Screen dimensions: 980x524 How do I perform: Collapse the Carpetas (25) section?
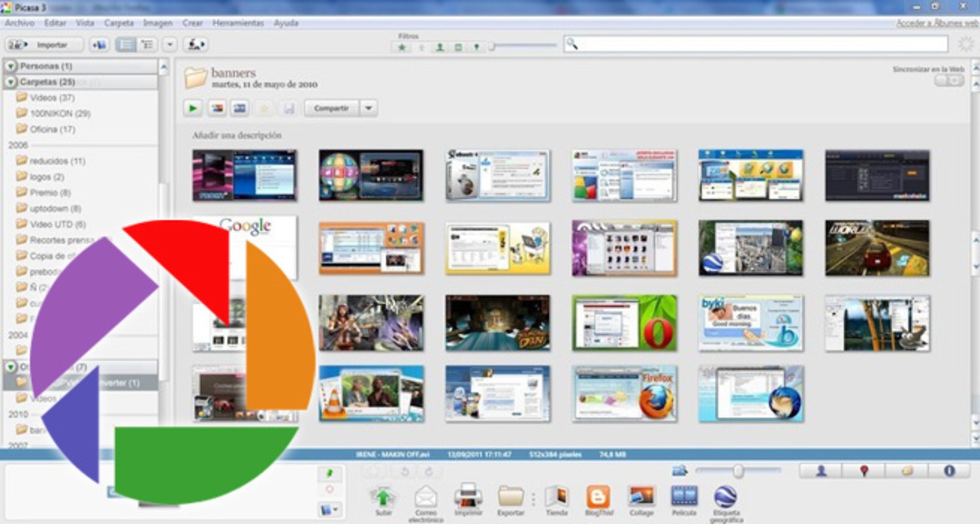11,83
